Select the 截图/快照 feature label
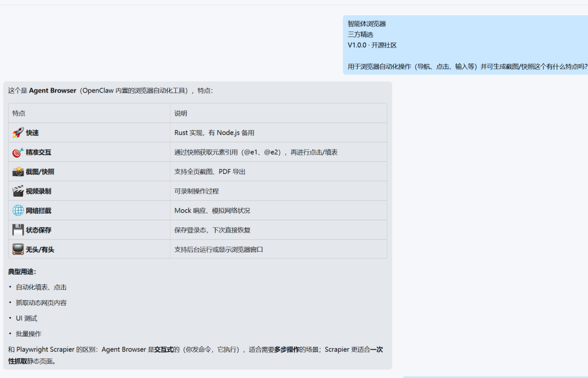 (x=40, y=172)
